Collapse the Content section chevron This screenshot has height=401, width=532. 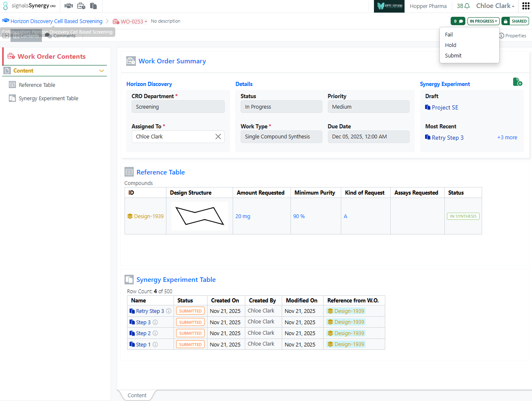(101, 71)
